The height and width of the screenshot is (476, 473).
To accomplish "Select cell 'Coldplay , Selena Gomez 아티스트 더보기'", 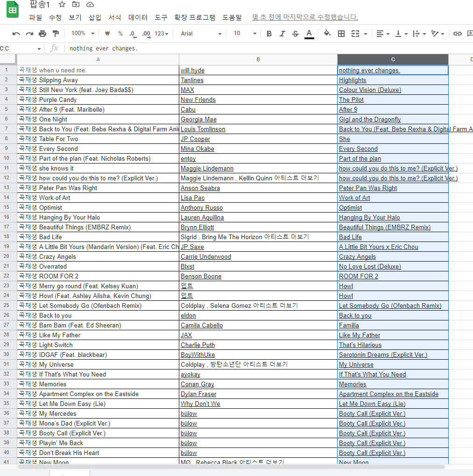I will pos(258,305).
